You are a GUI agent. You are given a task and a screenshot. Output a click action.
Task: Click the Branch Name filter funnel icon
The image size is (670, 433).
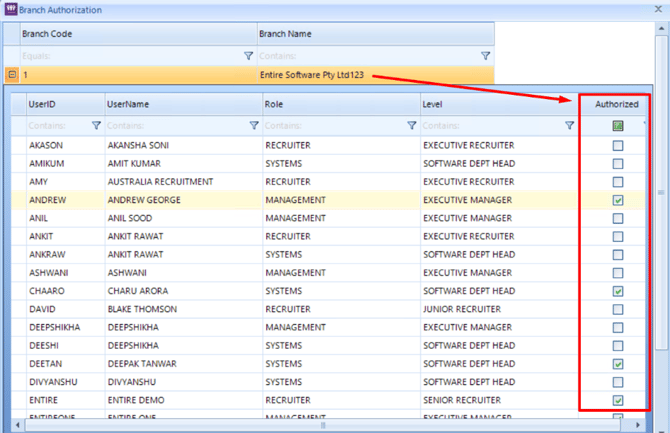[x=485, y=56]
